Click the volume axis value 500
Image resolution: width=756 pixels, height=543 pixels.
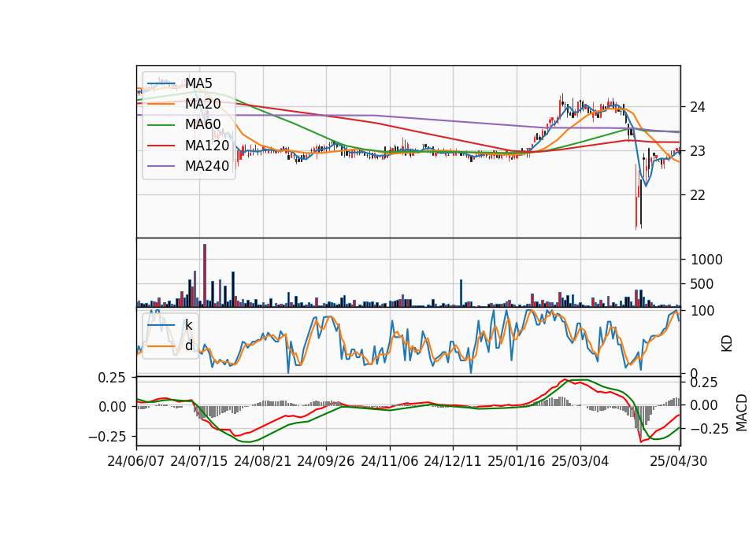pyautogui.click(x=702, y=284)
